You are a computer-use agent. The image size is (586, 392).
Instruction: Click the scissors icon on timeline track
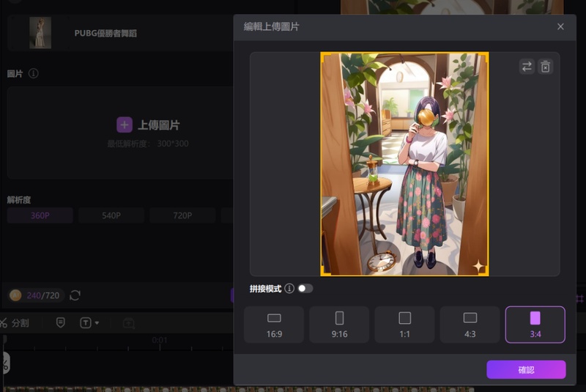coord(5,363)
